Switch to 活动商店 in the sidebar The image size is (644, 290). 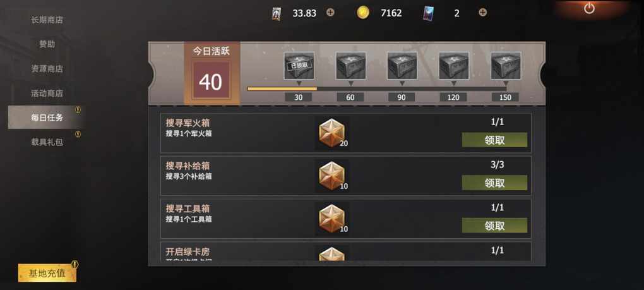pyautogui.click(x=47, y=94)
